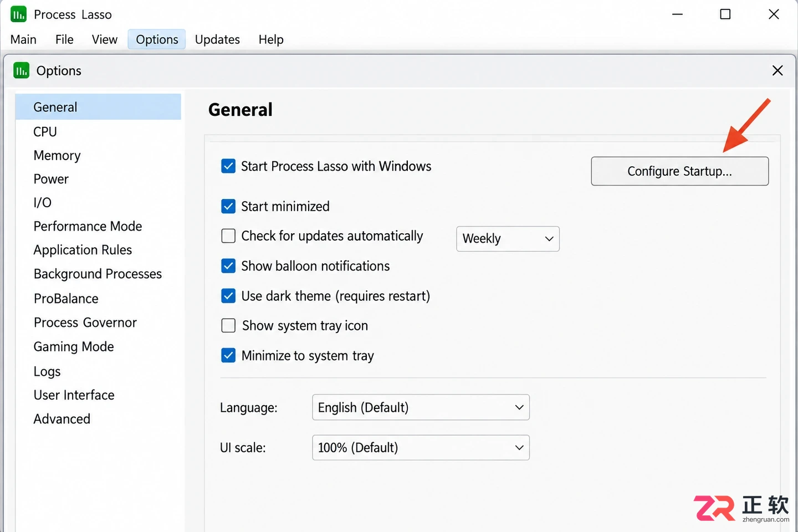Maximize the Process Lasso window

pos(725,14)
